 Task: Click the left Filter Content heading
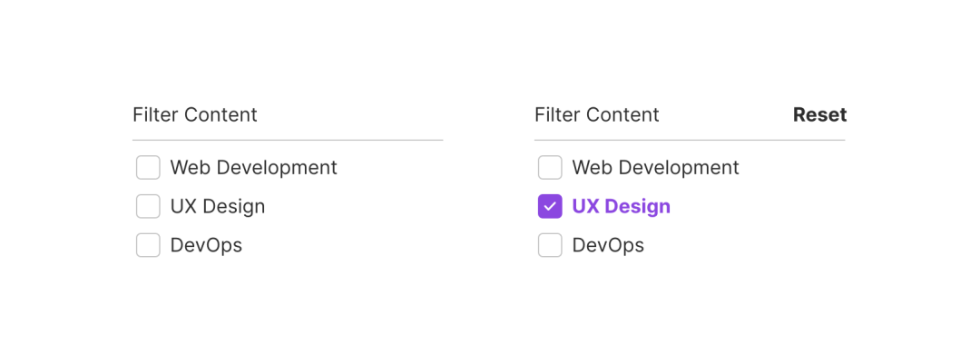pos(195,115)
